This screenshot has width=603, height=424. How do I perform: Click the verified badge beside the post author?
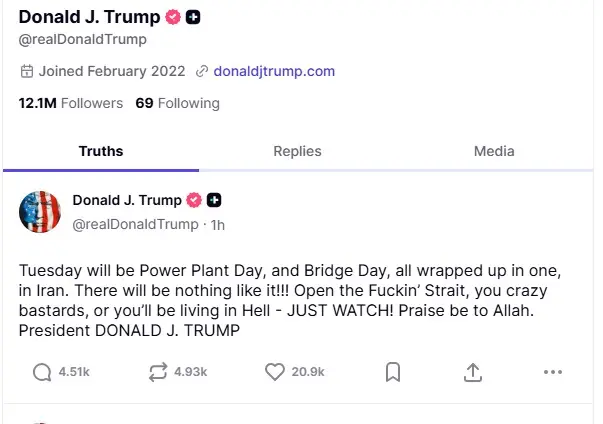(194, 200)
